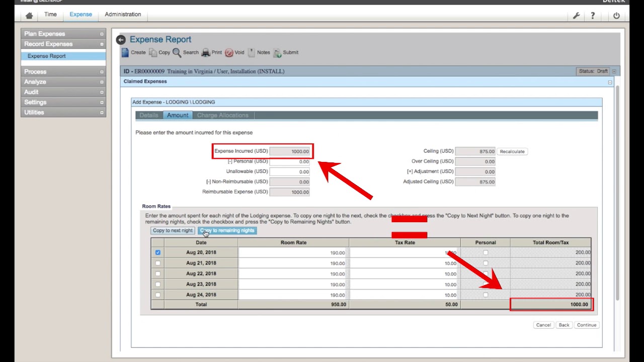Click the Aug 24, 2018 Room Rate cell

coord(293,295)
